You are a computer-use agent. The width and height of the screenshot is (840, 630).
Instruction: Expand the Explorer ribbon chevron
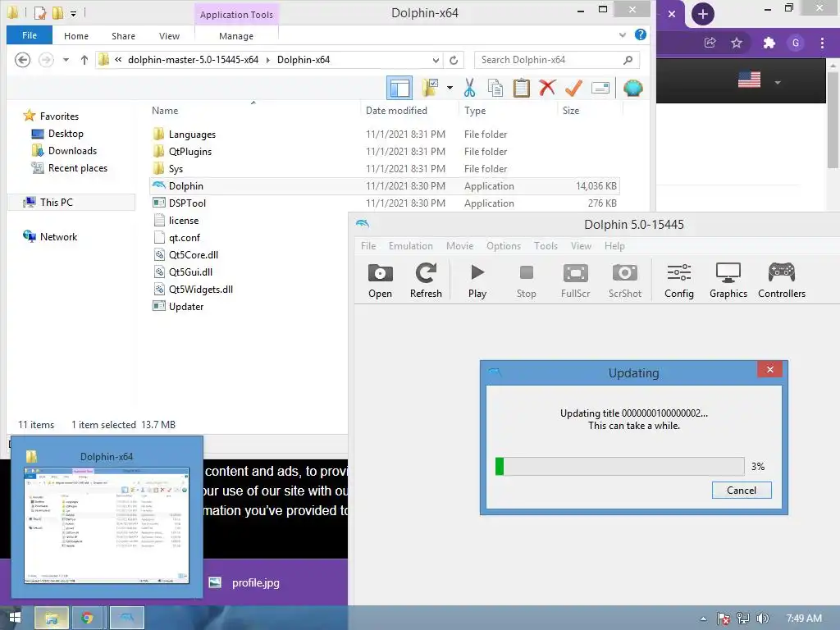622,35
